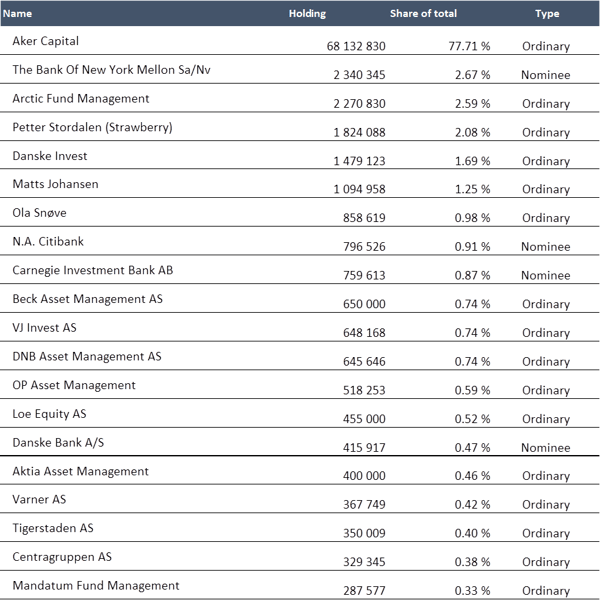Image resolution: width=600 pixels, height=600 pixels.
Task: Select Aktia Asset Management name cell
Action: click(x=81, y=471)
